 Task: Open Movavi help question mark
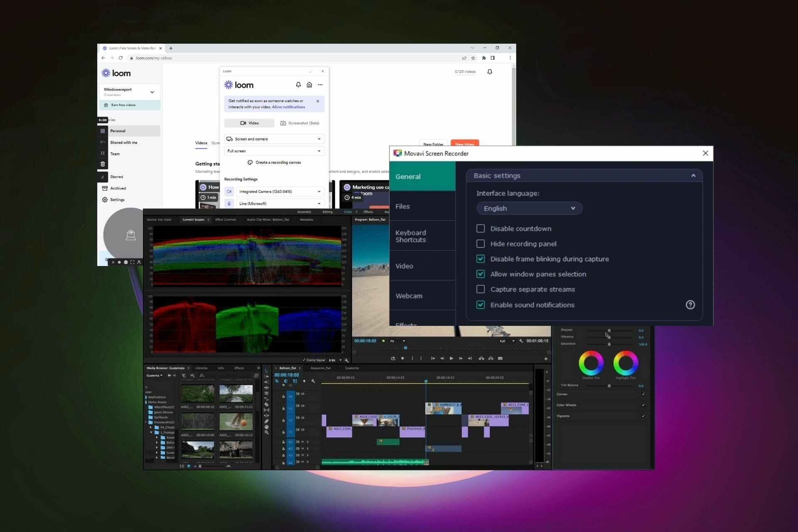pos(690,305)
